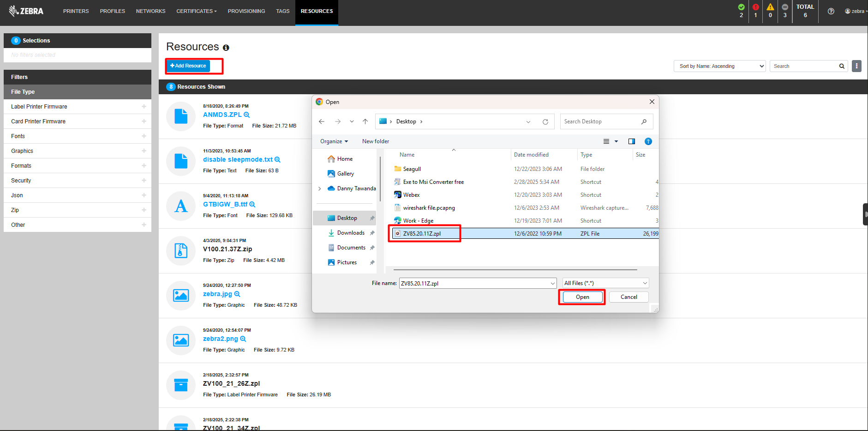Refresh the Desktop folder in dialog
The width and height of the screenshot is (868, 431).
click(545, 122)
